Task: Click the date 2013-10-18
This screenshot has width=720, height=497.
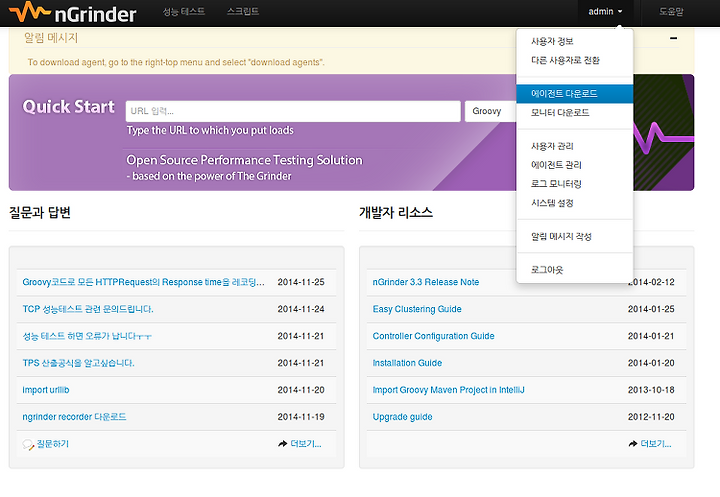Action: (651, 390)
